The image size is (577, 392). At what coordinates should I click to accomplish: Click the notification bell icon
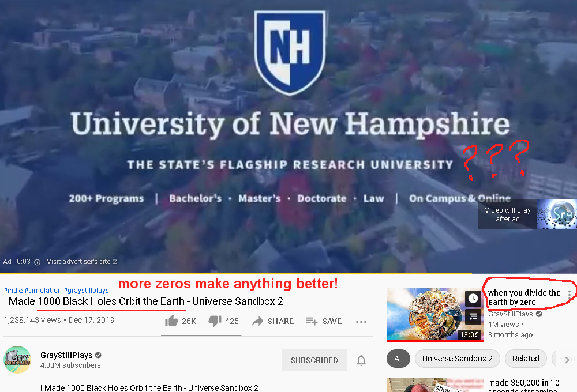click(361, 360)
